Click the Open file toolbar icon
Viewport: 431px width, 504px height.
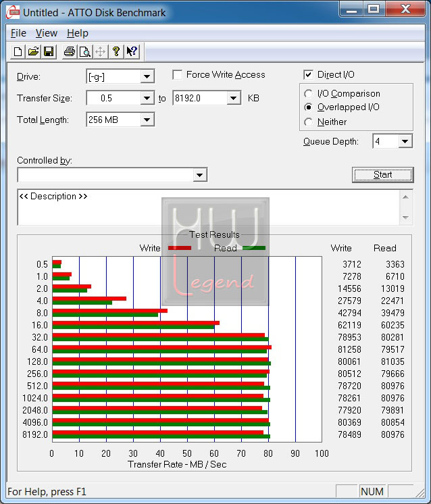tap(33, 51)
